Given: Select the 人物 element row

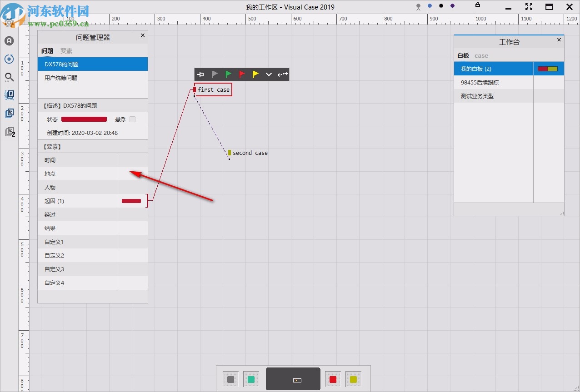Looking at the screenshot, I should 93,187.
